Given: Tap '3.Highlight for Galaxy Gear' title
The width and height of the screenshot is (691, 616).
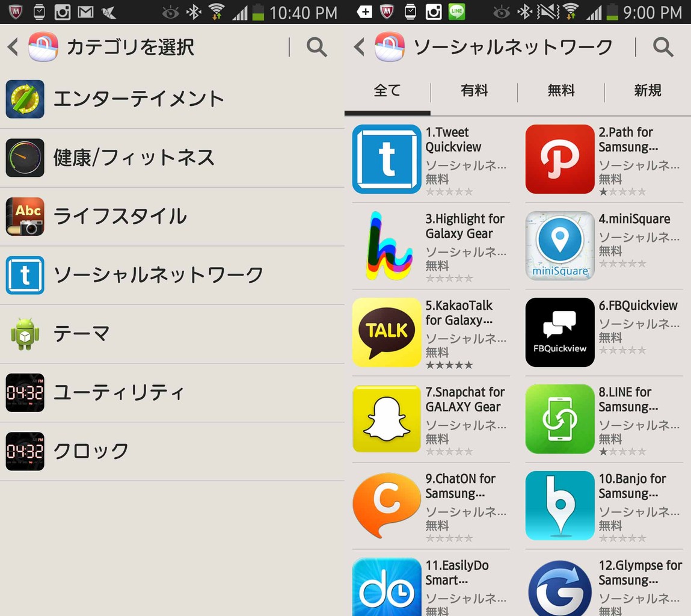Looking at the screenshot, I should pos(465,226).
